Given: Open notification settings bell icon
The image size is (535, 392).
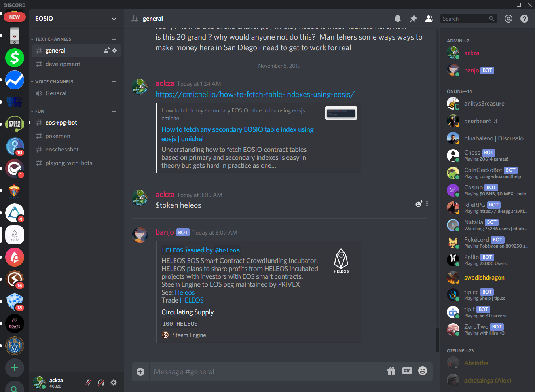Looking at the screenshot, I should pos(398,19).
